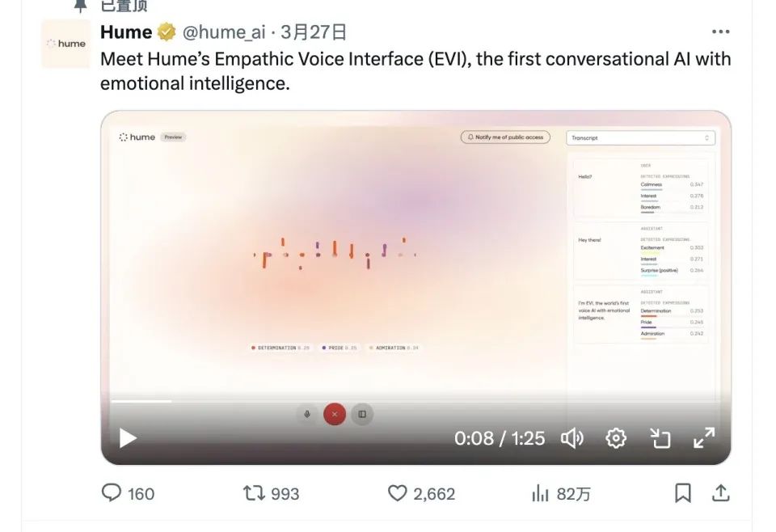Open the Hume profile avatar
This screenshot has width=776, height=532.
(65, 44)
